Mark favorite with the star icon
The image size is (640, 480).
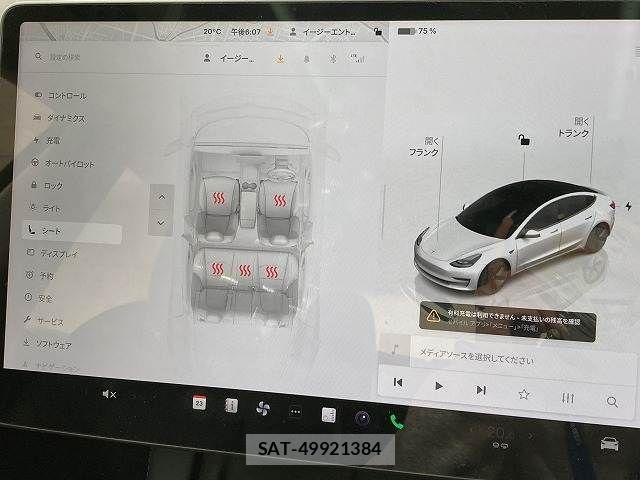coord(524,394)
